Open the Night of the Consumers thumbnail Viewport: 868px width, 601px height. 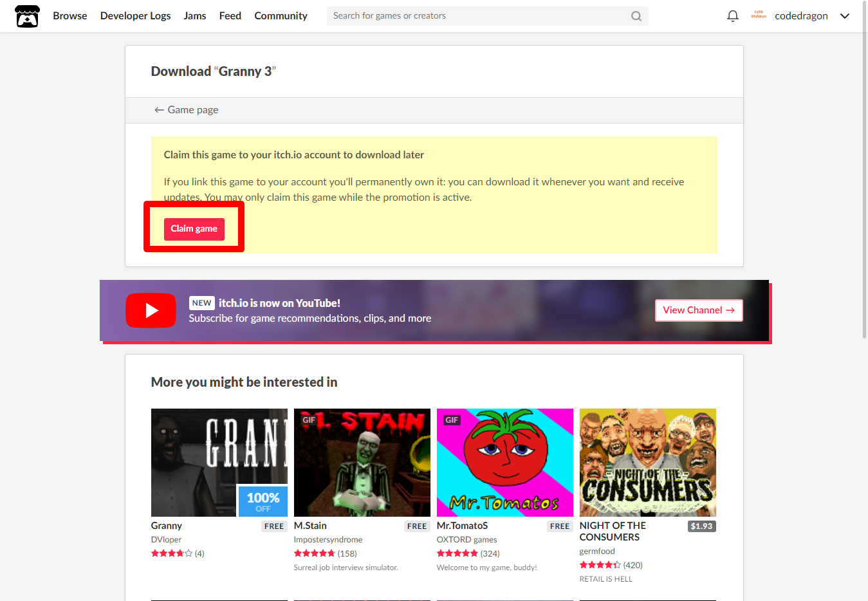click(x=648, y=463)
